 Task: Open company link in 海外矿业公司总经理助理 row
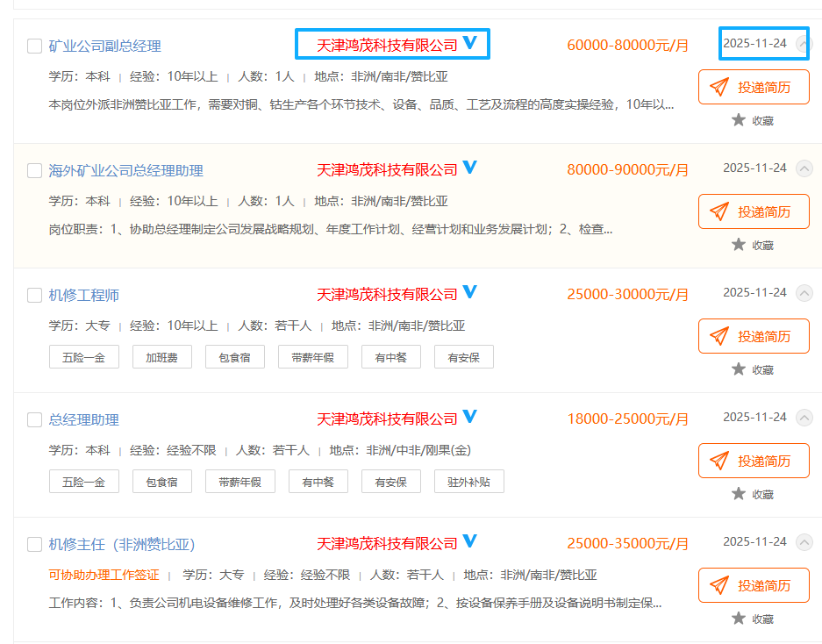coord(387,170)
